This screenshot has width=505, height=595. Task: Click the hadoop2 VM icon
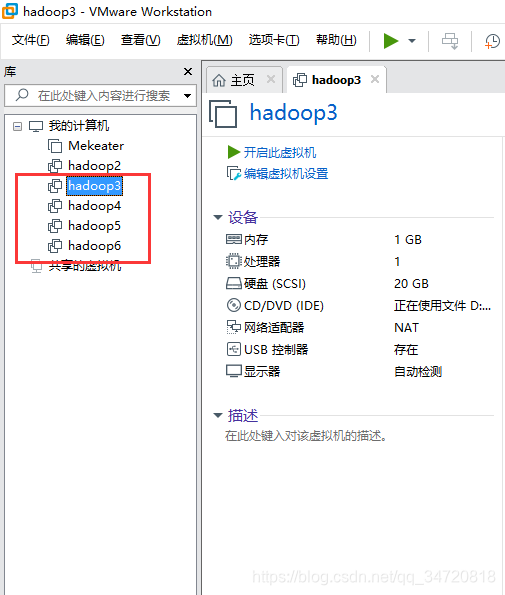point(55,166)
